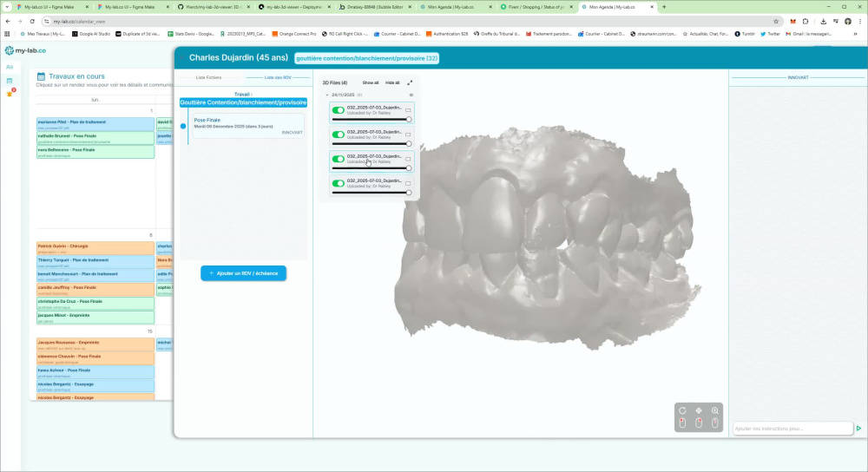Image resolution: width=868 pixels, height=472 pixels.
Task: Switch to the Fiverr Shopping browser tab
Action: click(x=536, y=7)
